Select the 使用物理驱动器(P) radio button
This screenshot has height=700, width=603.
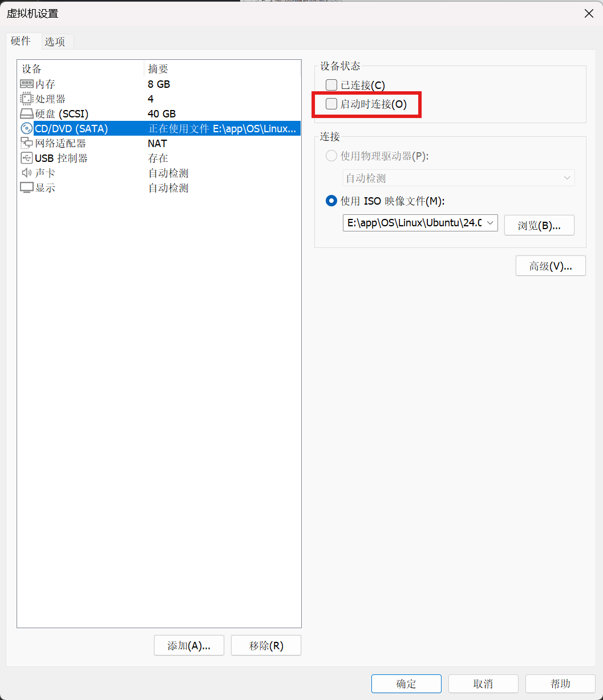pyautogui.click(x=331, y=156)
